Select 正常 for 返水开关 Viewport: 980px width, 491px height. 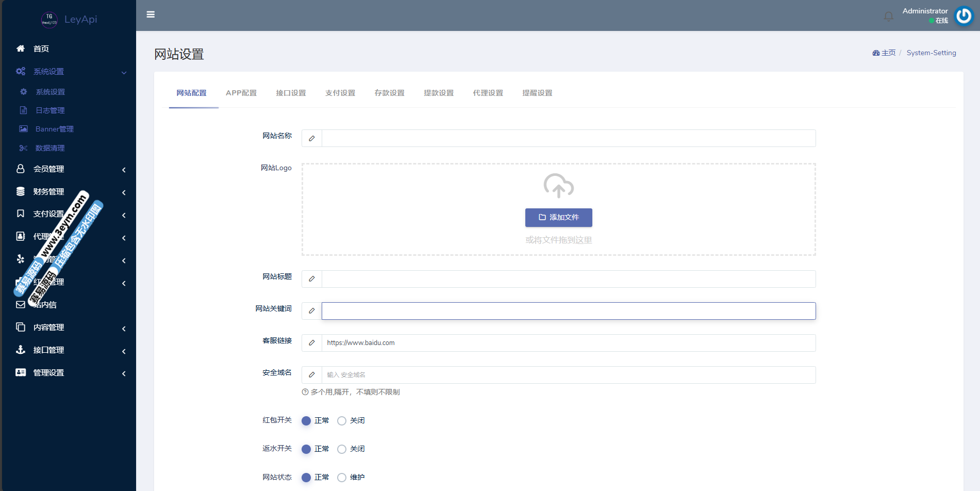pos(306,449)
